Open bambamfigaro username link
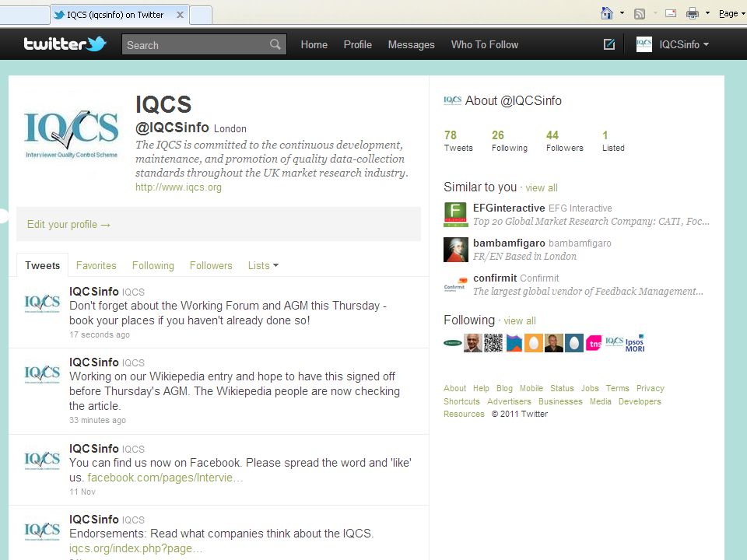Screen dimensions: 747x560 point(509,243)
